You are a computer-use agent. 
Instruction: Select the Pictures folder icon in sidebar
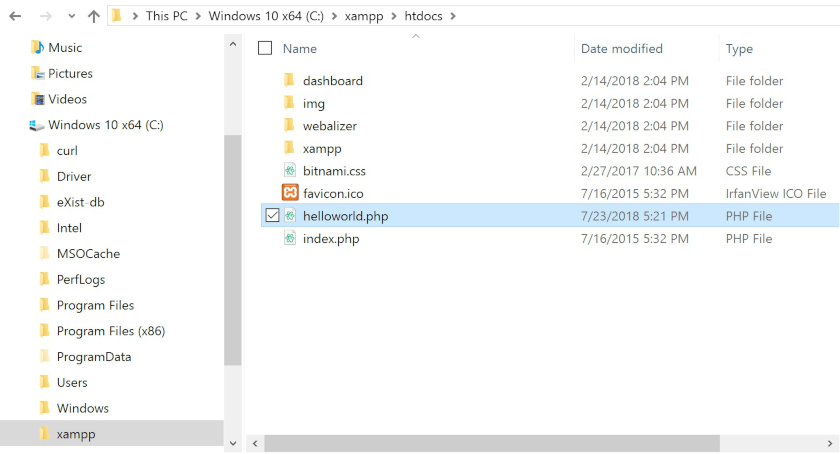[37, 74]
